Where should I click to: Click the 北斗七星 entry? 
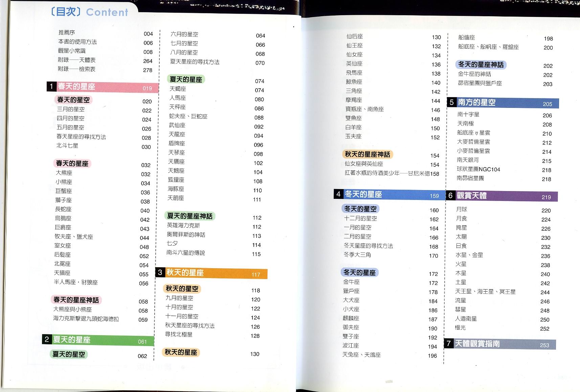67,146
